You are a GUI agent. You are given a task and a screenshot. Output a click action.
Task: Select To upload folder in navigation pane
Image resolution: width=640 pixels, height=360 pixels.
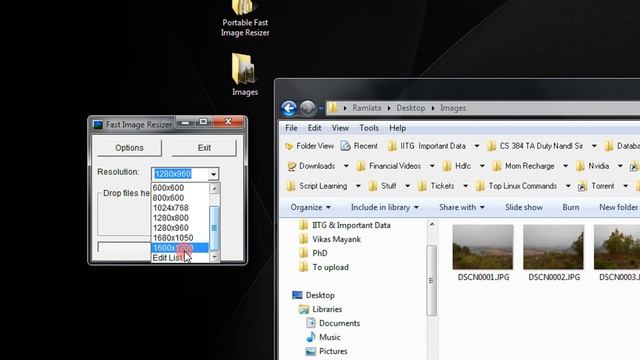click(x=324, y=267)
